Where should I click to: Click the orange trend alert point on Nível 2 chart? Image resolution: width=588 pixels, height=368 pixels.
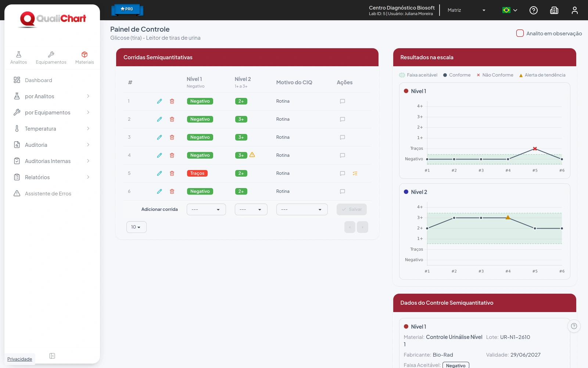tap(508, 217)
